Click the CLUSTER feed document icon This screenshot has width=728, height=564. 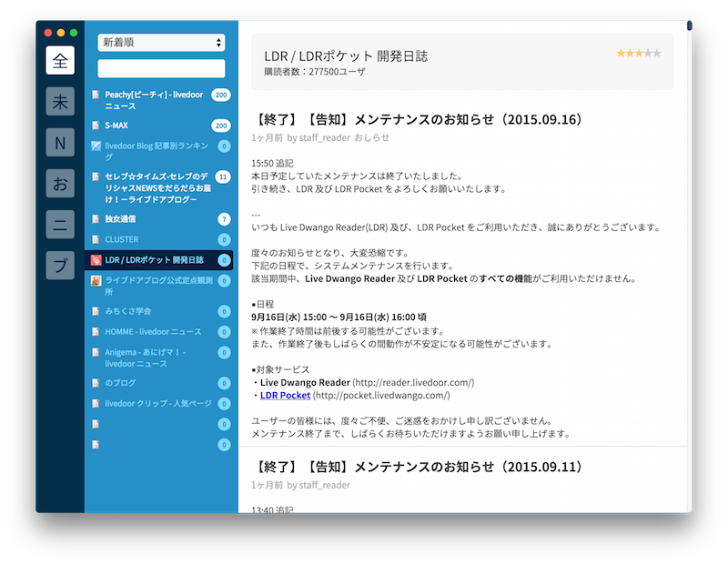pos(96,239)
